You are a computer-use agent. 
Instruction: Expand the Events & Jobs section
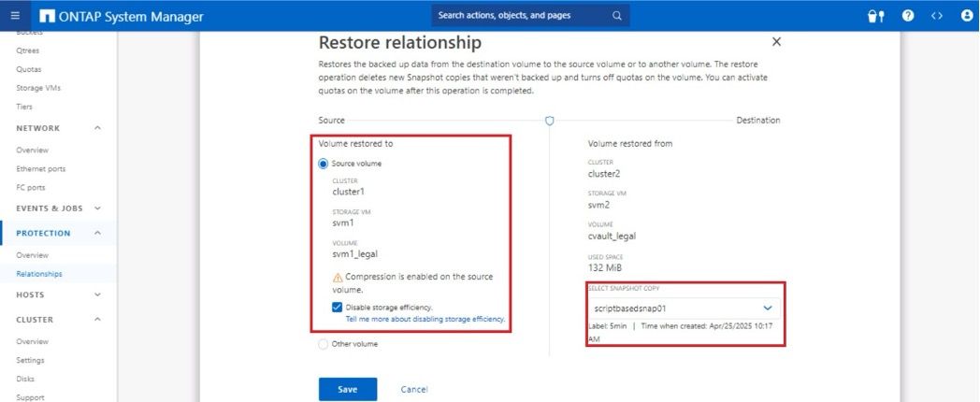click(x=98, y=208)
